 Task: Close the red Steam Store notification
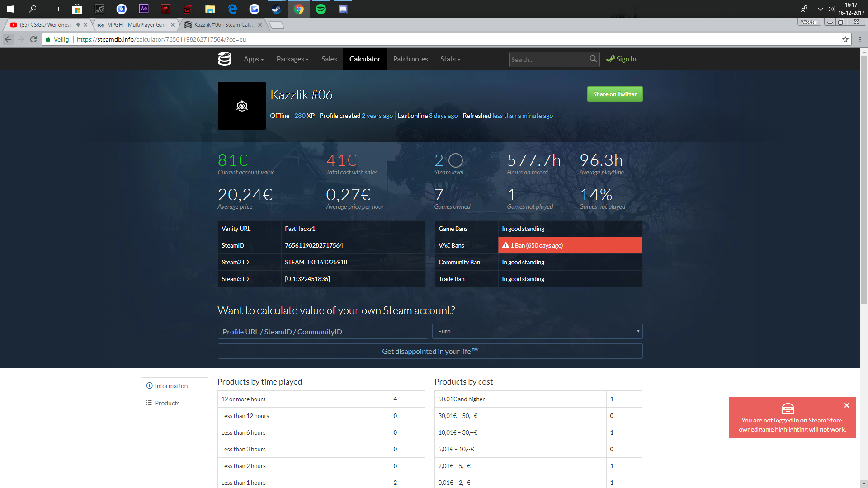click(x=846, y=405)
